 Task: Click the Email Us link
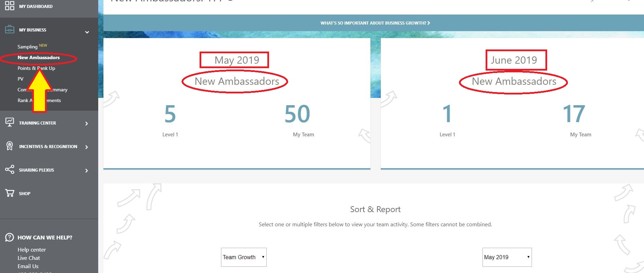tap(28, 266)
